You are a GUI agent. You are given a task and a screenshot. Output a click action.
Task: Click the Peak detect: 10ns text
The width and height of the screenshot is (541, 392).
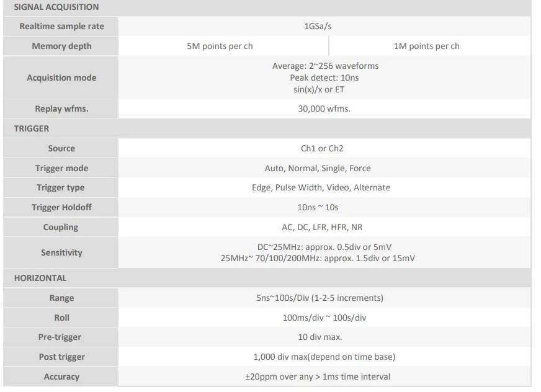tap(324, 78)
